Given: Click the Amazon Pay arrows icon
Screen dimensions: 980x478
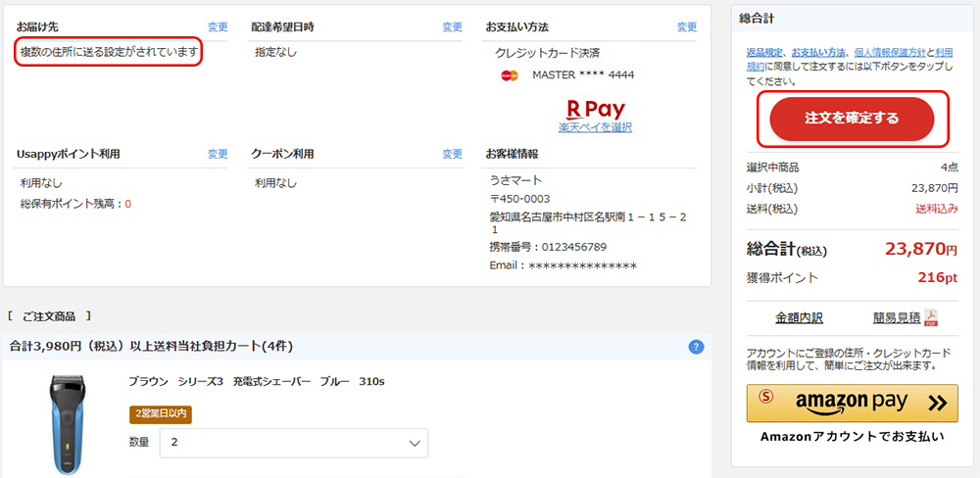Looking at the screenshot, I should click(x=937, y=403).
